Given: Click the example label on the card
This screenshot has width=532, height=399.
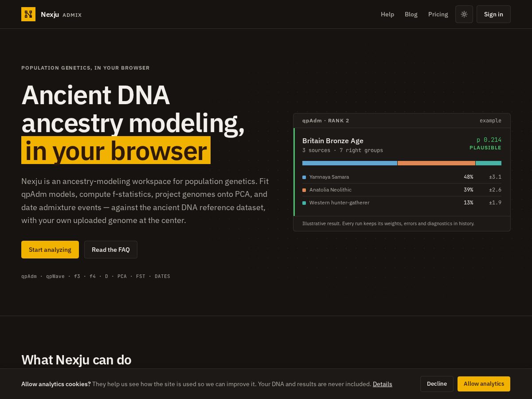Looking at the screenshot, I should [490, 121].
